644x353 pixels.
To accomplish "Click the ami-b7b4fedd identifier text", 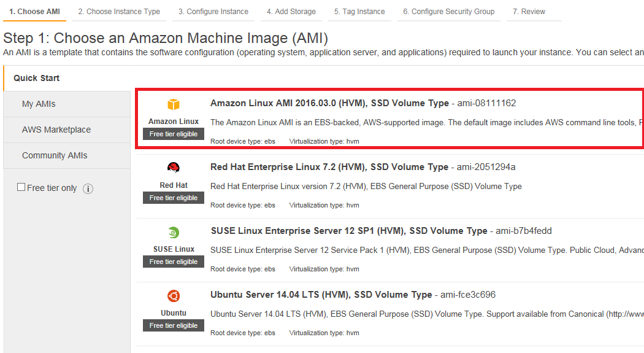I will pos(523,231).
